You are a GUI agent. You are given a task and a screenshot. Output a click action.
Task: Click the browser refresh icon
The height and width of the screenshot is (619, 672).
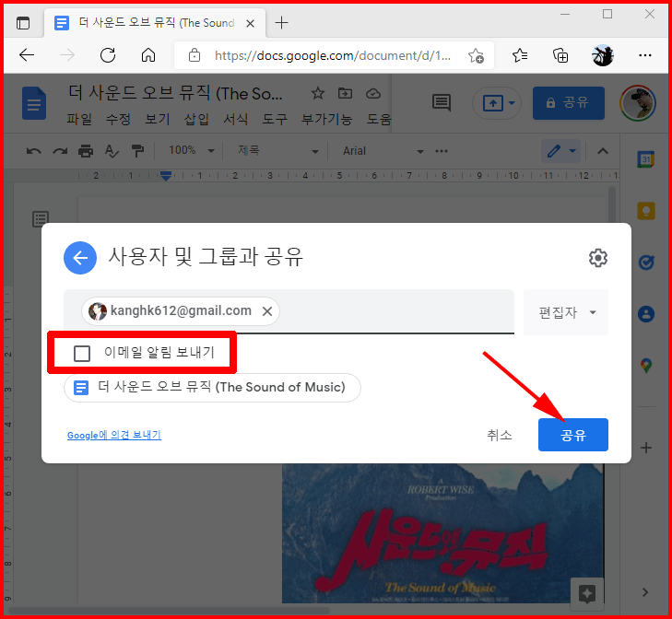tap(108, 55)
